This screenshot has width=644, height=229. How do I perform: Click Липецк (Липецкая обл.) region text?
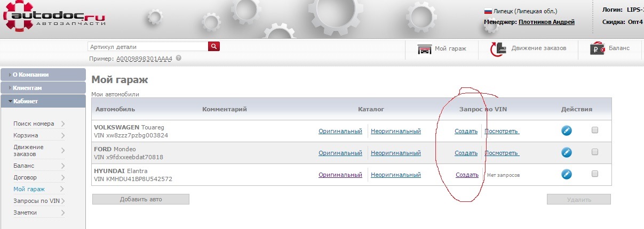pyautogui.click(x=526, y=11)
